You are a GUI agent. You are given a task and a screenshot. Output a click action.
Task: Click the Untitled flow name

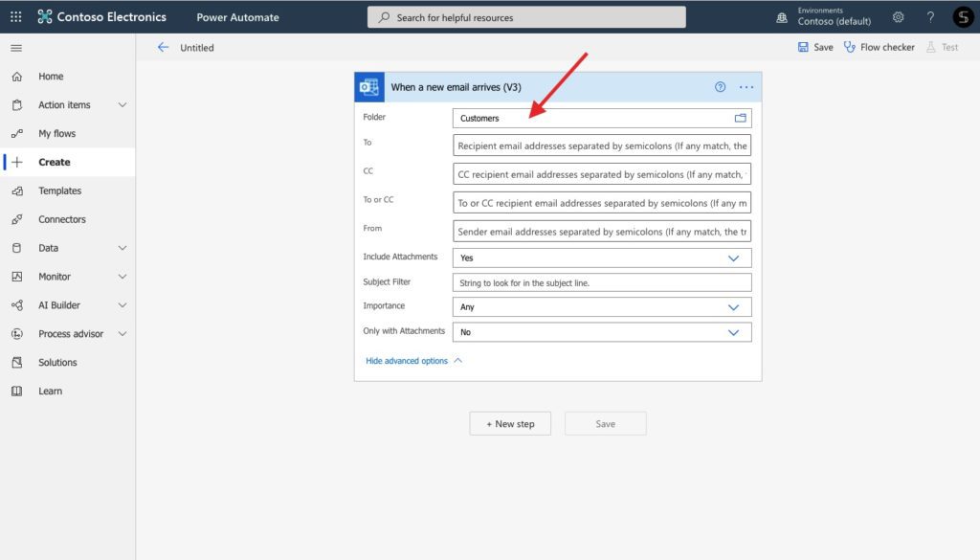[197, 48]
